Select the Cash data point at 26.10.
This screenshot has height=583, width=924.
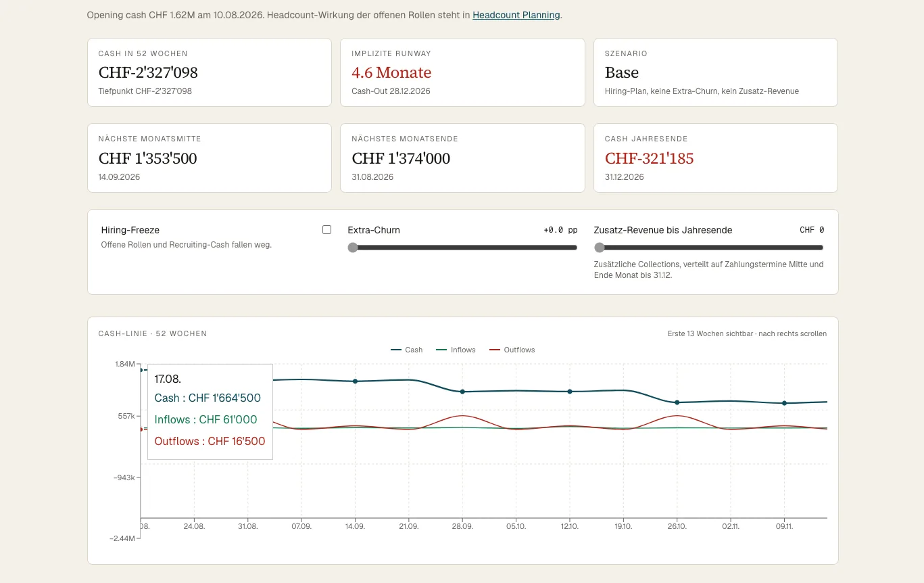(677, 402)
